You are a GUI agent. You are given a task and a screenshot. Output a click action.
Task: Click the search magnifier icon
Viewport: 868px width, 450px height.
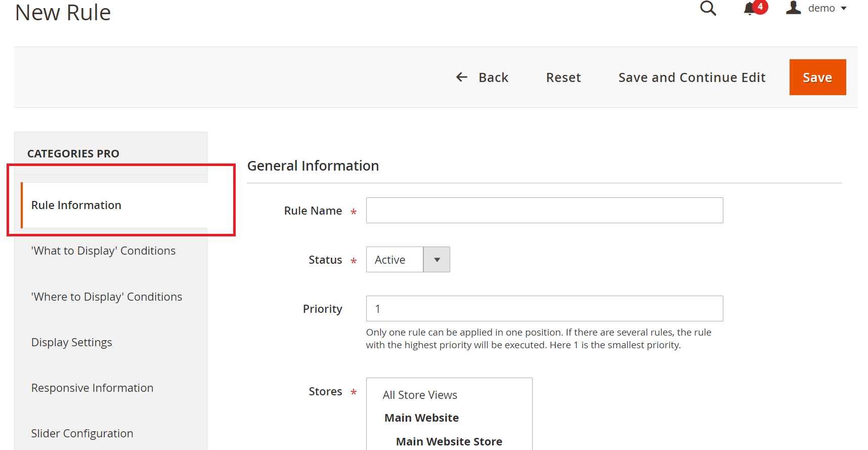pyautogui.click(x=708, y=9)
